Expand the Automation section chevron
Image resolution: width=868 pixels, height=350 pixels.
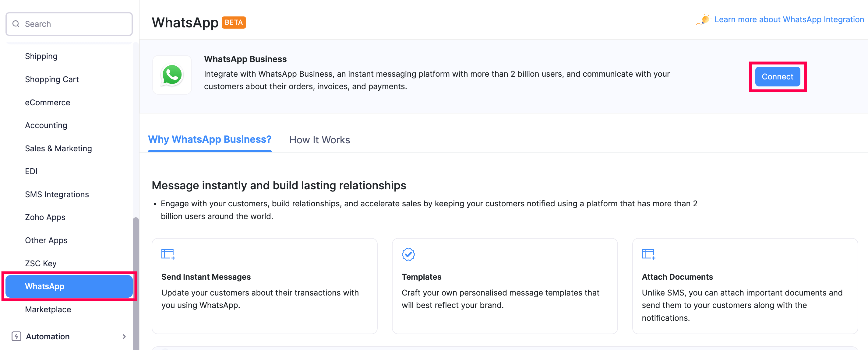[x=124, y=336]
